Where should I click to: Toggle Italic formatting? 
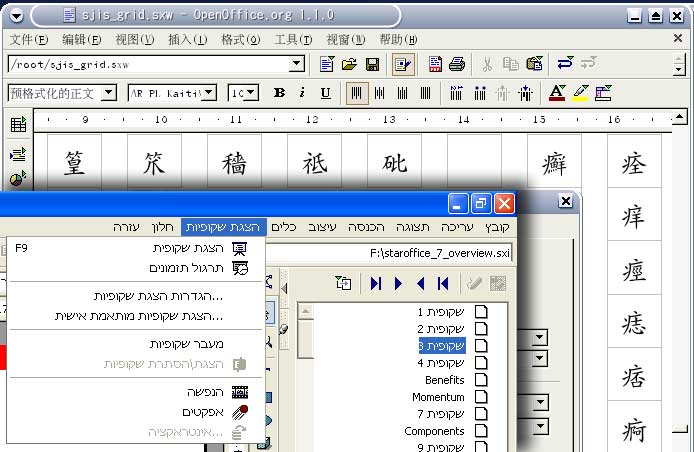(x=303, y=93)
